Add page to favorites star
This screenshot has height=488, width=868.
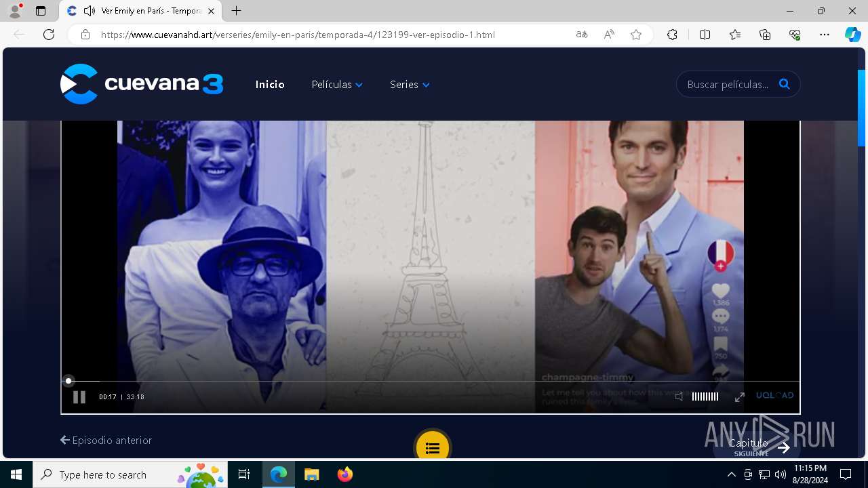[x=636, y=35]
